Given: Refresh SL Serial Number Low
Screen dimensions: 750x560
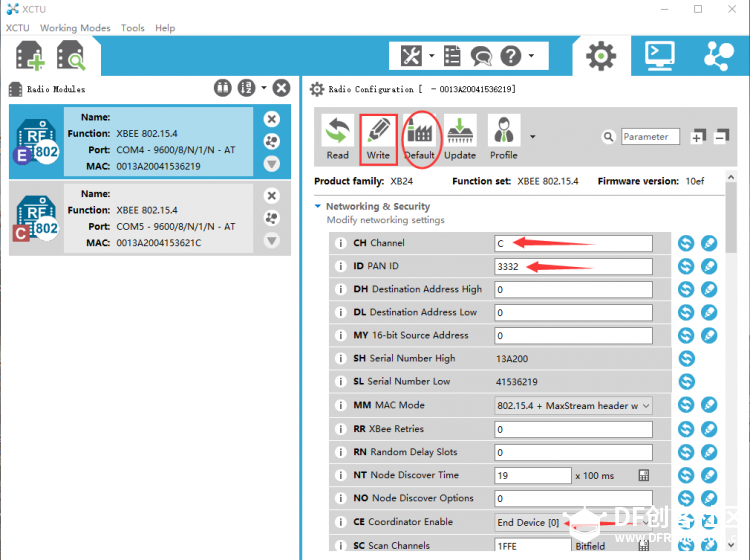Looking at the screenshot, I should (686, 382).
